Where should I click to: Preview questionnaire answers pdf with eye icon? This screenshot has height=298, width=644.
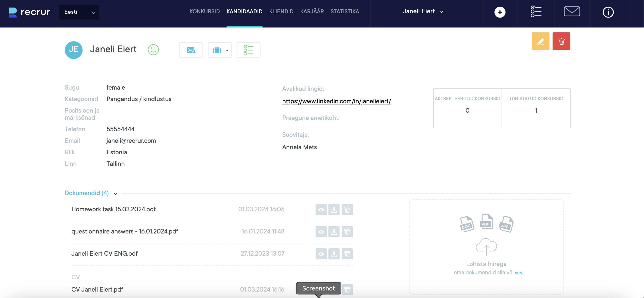click(x=321, y=232)
